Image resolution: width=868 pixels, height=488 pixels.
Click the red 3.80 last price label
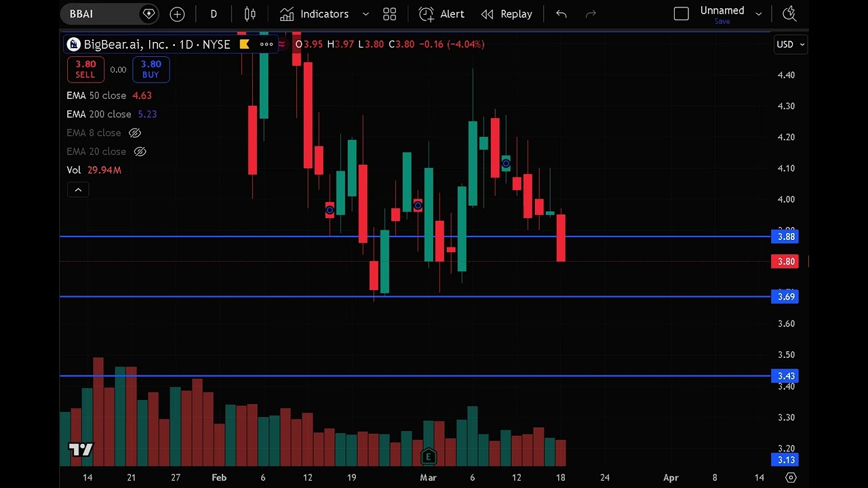(x=785, y=261)
